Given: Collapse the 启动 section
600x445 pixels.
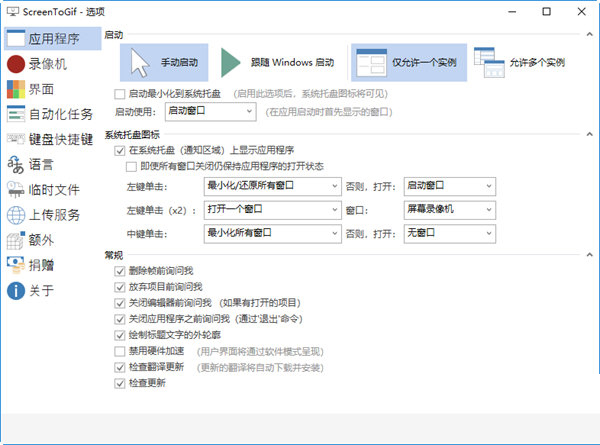Looking at the screenshot, I should pos(589,34).
